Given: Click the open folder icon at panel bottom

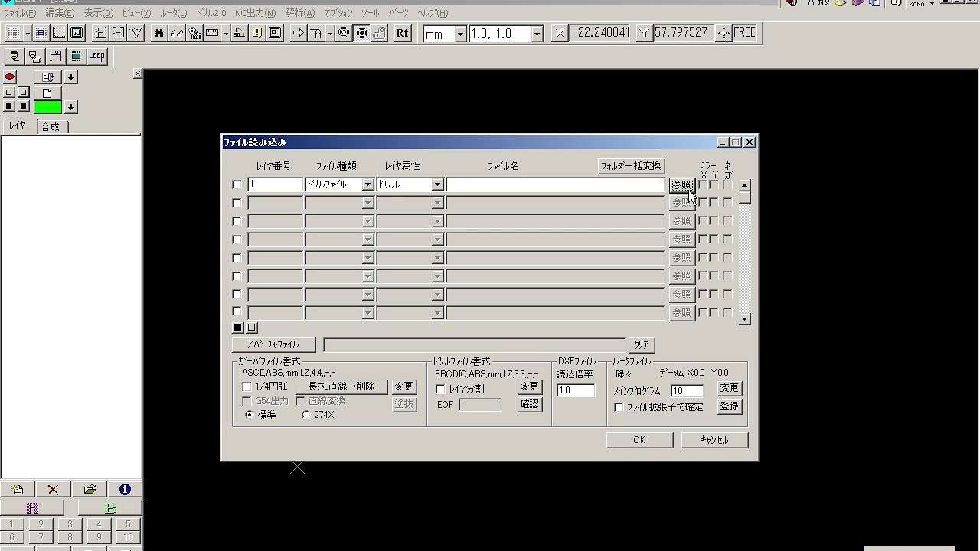Looking at the screenshot, I should 90,490.
